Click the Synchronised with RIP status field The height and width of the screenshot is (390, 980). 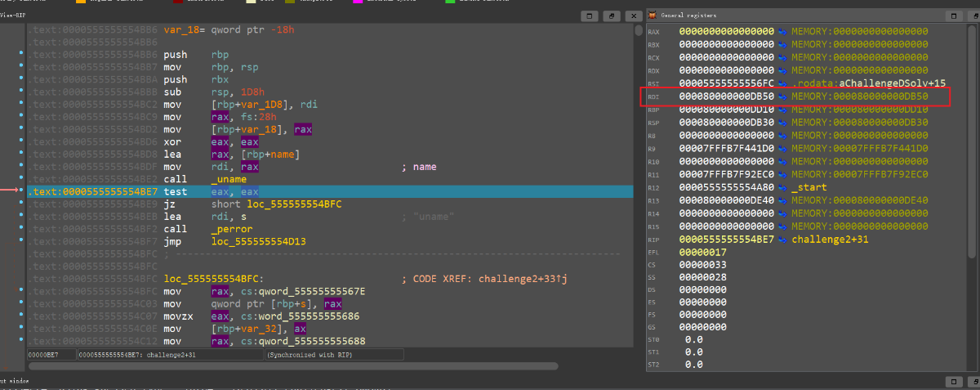point(334,355)
